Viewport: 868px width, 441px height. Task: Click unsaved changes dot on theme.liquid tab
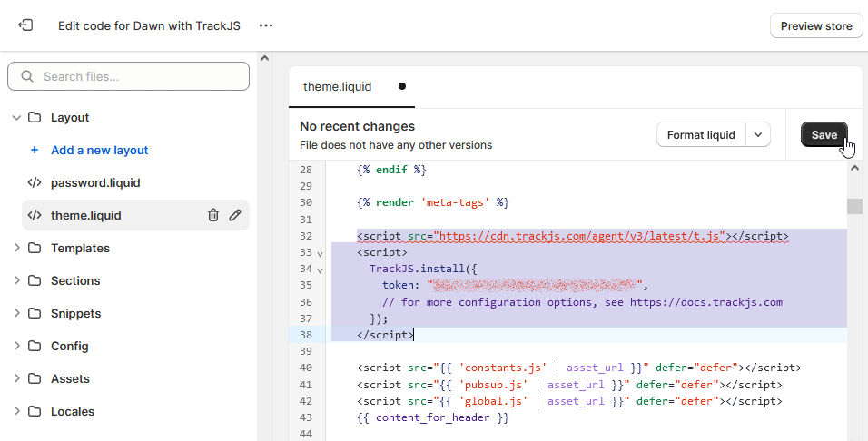pyautogui.click(x=402, y=86)
